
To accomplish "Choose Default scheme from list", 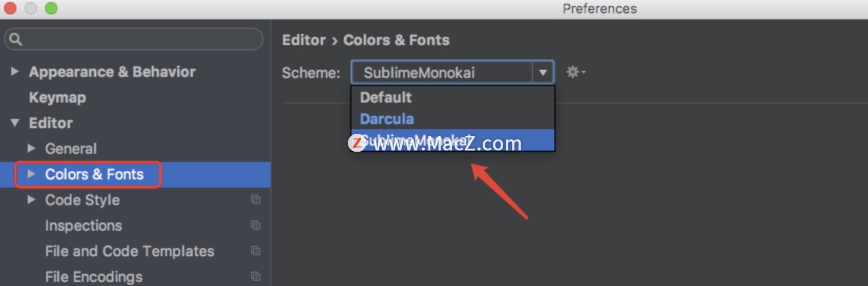I will coord(452,97).
